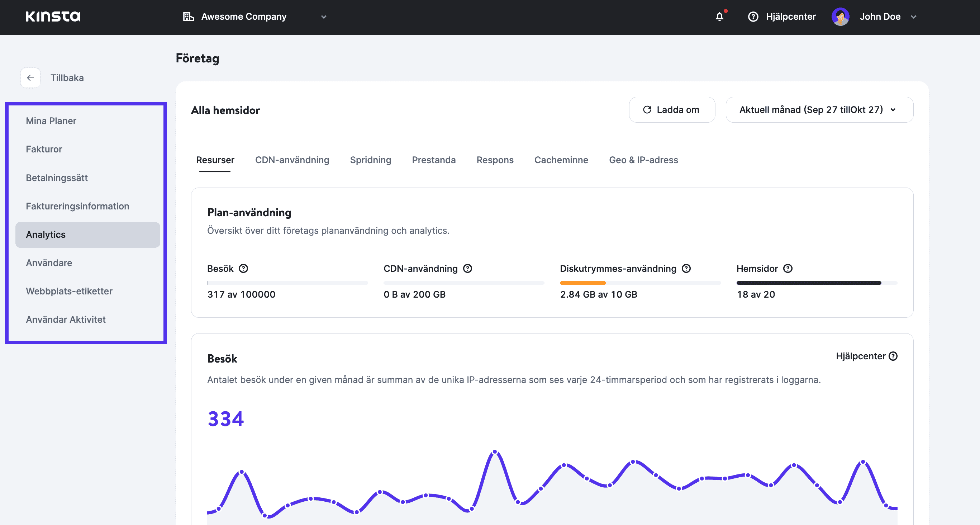Expand the John Doe user menu chevron
This screenshot has height=525, width=980.
click(913, 17)
